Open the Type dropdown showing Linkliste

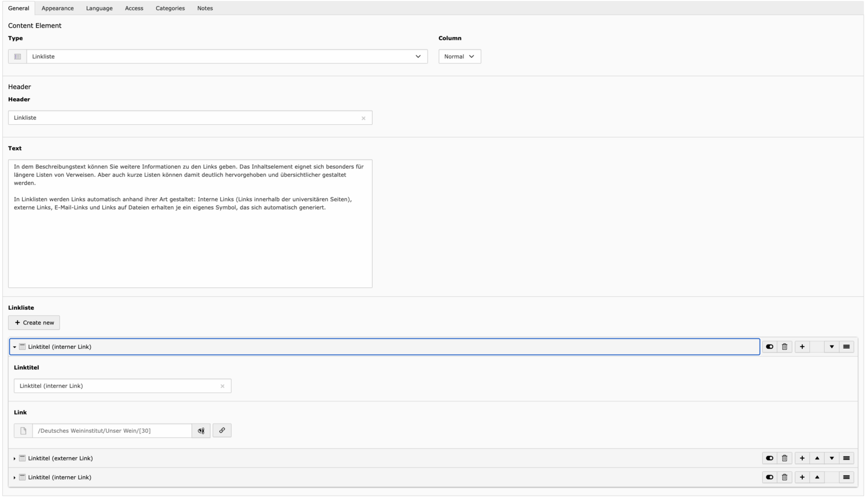227,56
